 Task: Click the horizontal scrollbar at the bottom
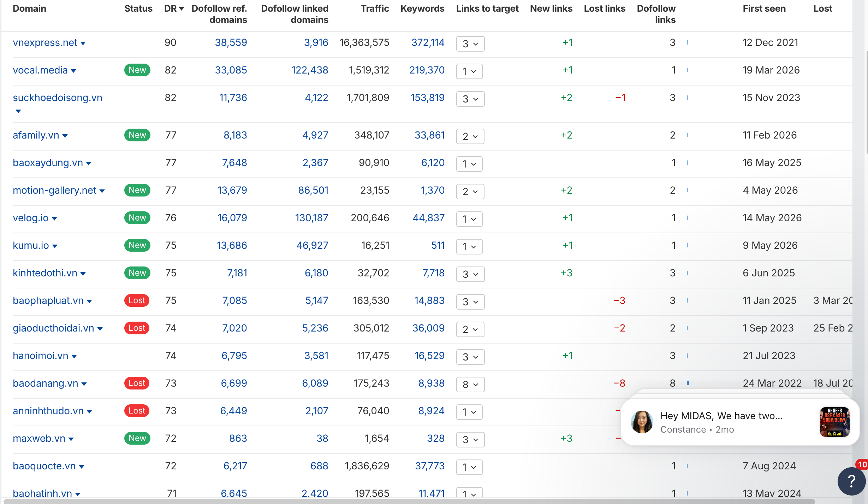(409, 501)
